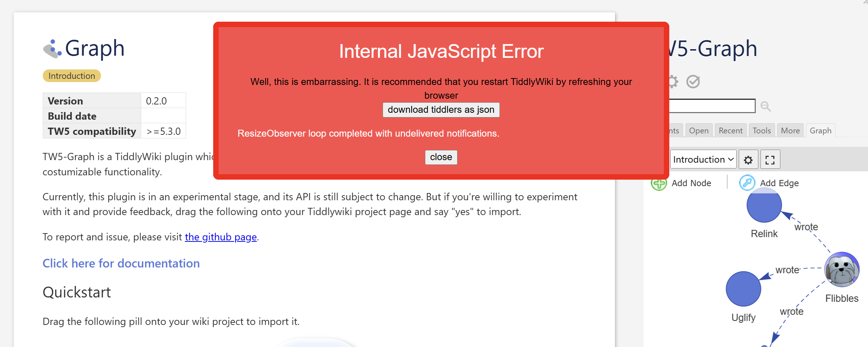Open the Introduction graph view dropdown
868x347 pixels.
click(703, 159)
